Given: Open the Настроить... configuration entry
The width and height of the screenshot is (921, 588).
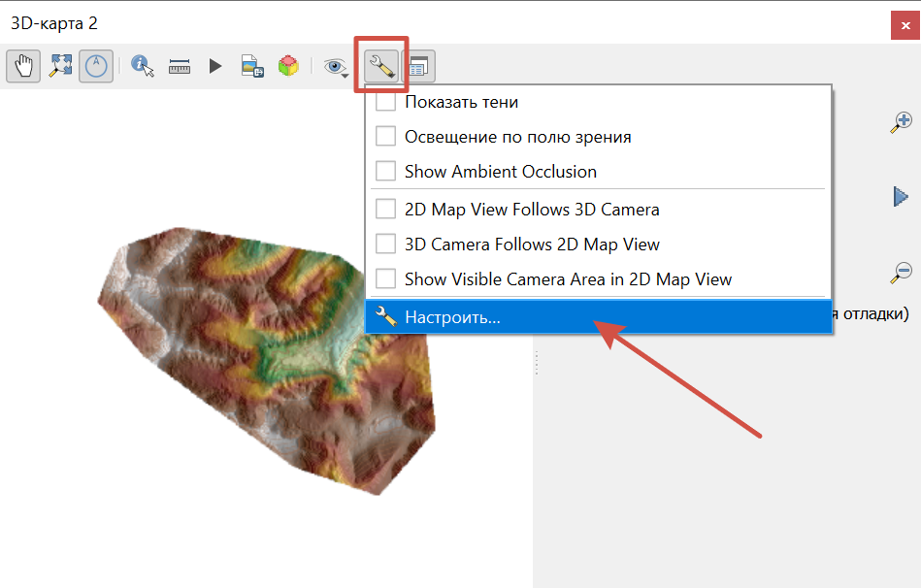Looking at the screenshot, I should coord(451,317).
